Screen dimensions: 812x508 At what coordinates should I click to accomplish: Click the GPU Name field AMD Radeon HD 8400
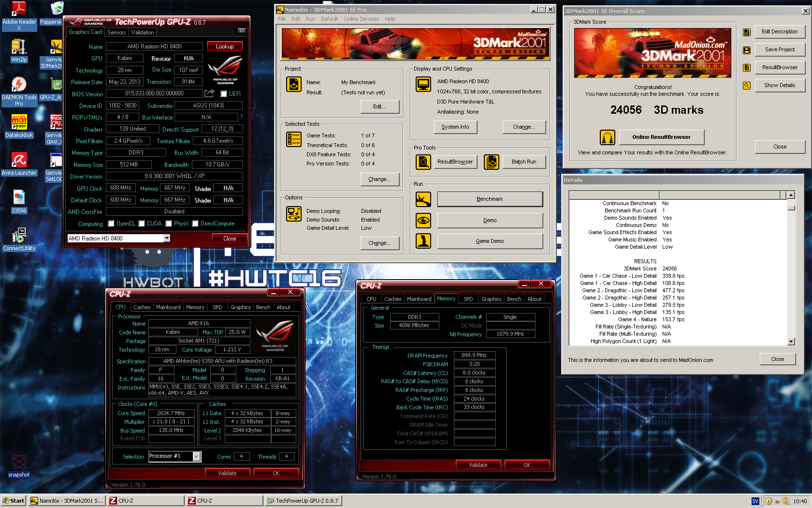point(155,46)
